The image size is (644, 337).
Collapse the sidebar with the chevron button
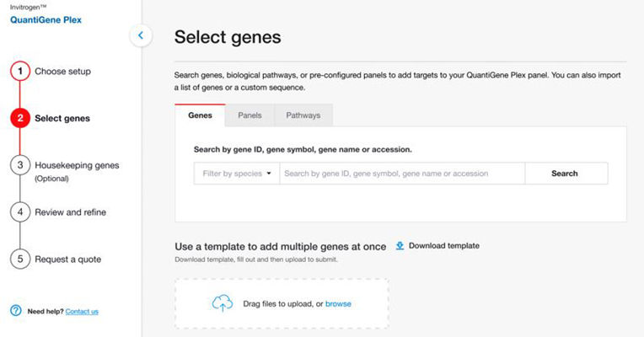141,35
